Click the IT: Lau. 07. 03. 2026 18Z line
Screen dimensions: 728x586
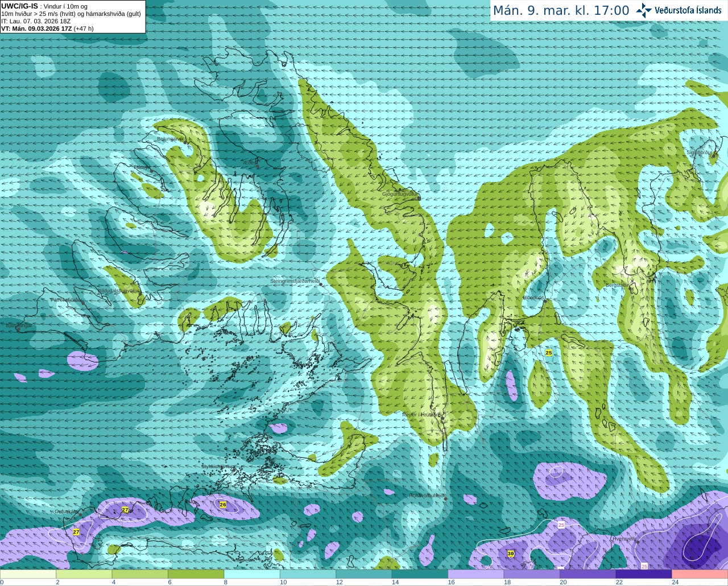tap(36, 21)
